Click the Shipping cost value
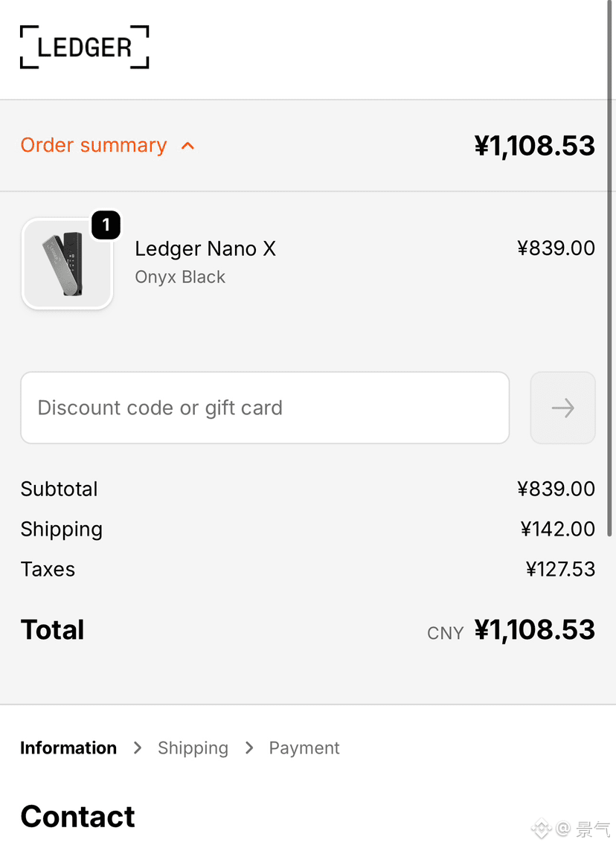The width and height of the screenshot is (616, 848). [557, 529]
